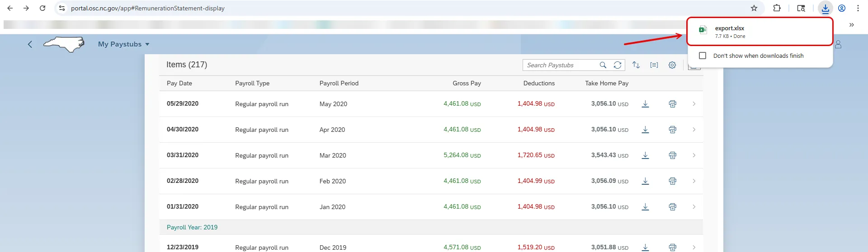Image resolution: width=868 pixels, height=252 pixels.
Task: Download the 05/29/2020 paystub
Action: click(645, 104)
